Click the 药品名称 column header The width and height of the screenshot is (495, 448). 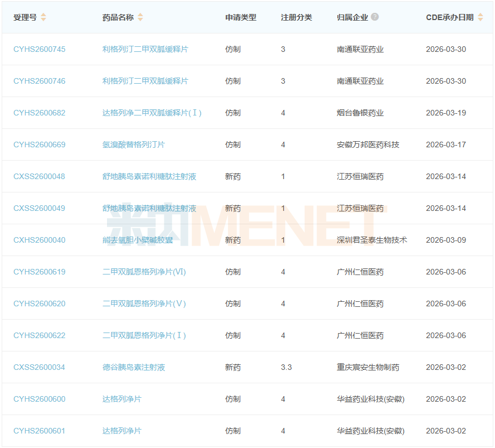click(118, 17)
